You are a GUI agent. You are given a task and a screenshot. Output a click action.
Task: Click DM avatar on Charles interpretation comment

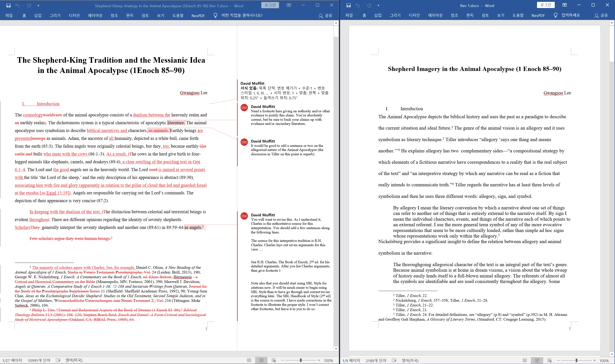click(244, 216)
